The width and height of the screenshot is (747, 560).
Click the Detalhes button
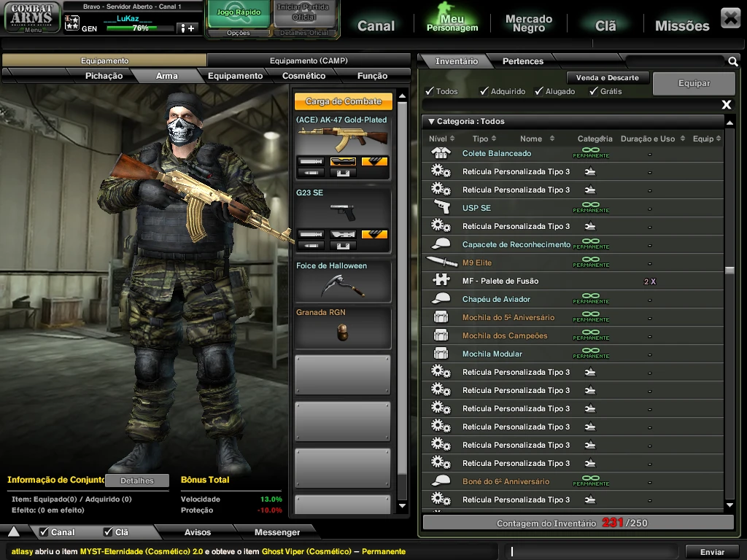137,481
